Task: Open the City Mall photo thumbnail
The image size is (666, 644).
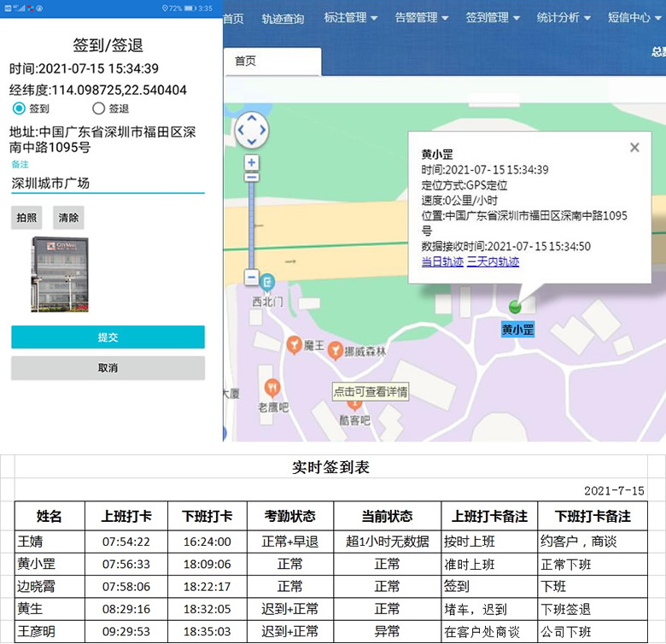Action: [60, 274]
